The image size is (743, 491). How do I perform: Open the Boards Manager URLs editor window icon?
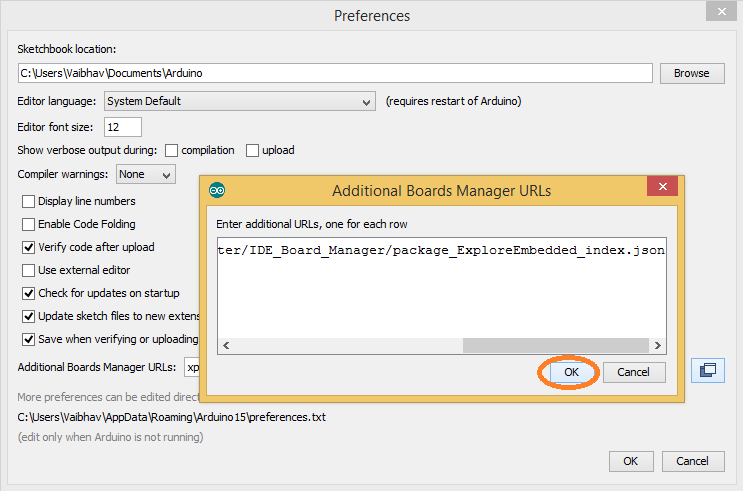[707, 370]
